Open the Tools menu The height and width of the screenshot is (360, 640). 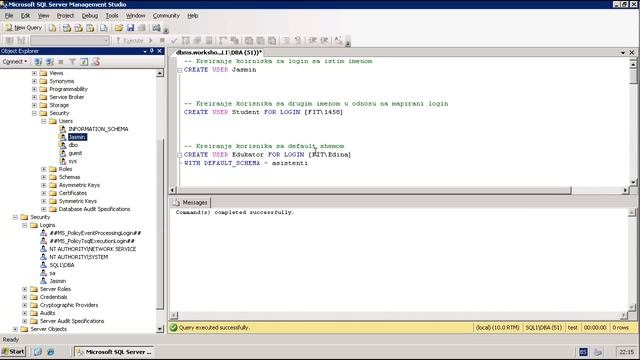point(112,16)
